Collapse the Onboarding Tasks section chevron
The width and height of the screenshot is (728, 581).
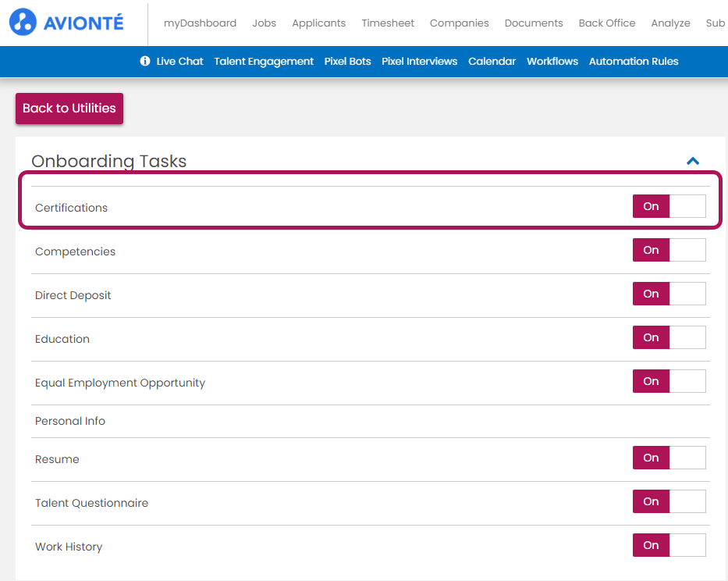click(692, 162)
